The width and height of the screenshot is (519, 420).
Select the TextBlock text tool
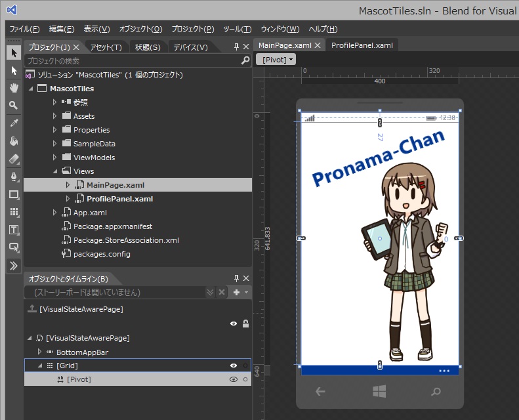click(14, 230)
